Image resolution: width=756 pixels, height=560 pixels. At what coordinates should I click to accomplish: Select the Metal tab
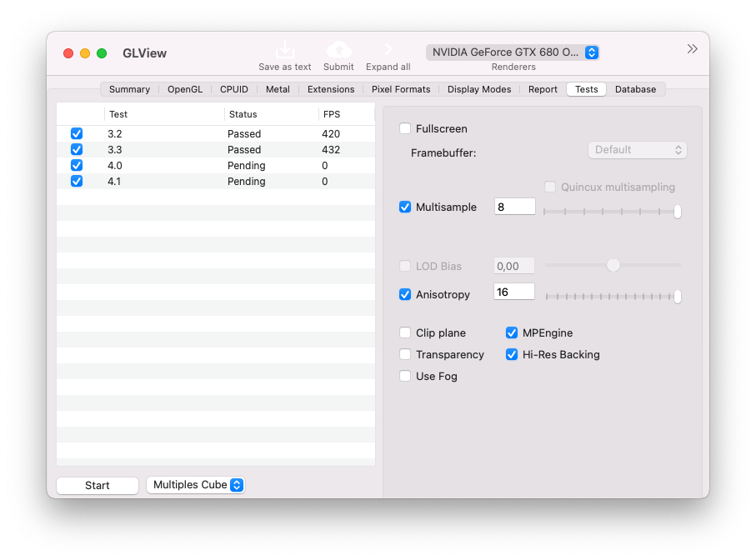pyautogui.click(x=278, y=89)
